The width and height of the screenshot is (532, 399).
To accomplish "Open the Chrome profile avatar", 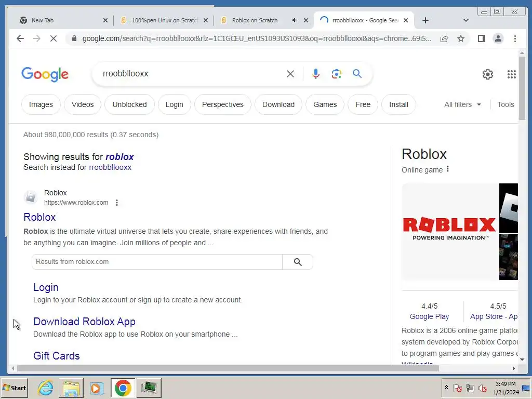I will pos(498,38).
